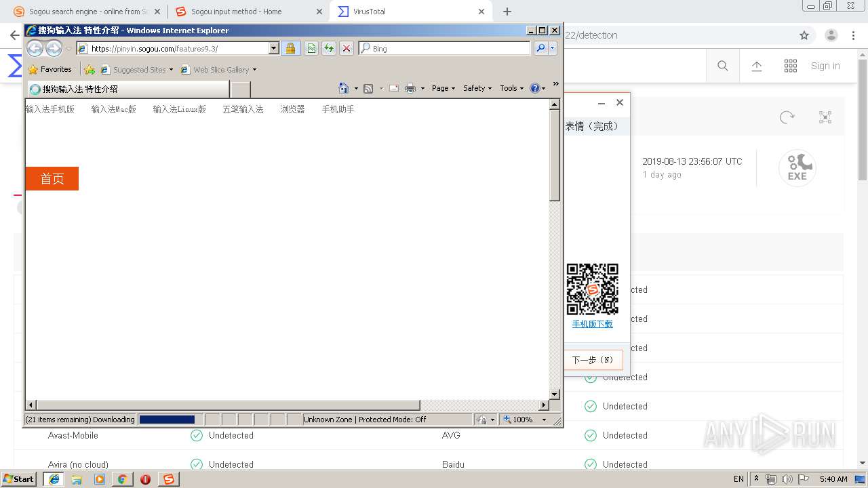Refresh the page in Internet Explorer

coord(329,48)
